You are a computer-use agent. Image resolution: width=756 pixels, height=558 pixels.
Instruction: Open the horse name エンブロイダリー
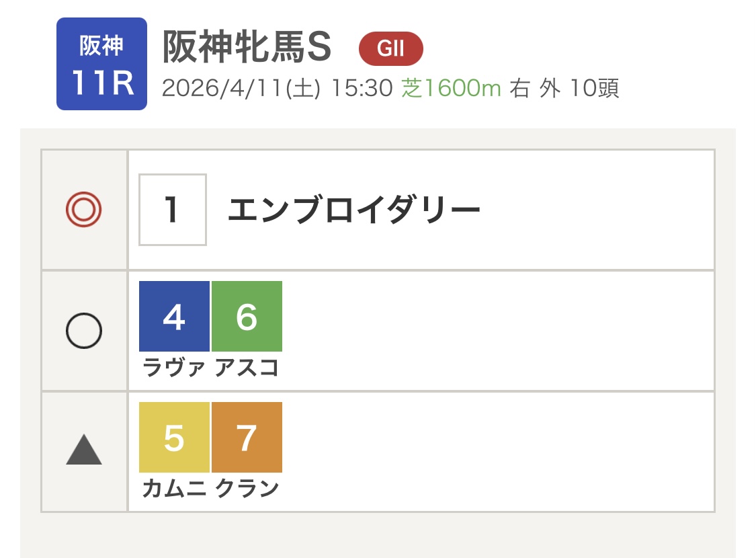click(354, 210)
